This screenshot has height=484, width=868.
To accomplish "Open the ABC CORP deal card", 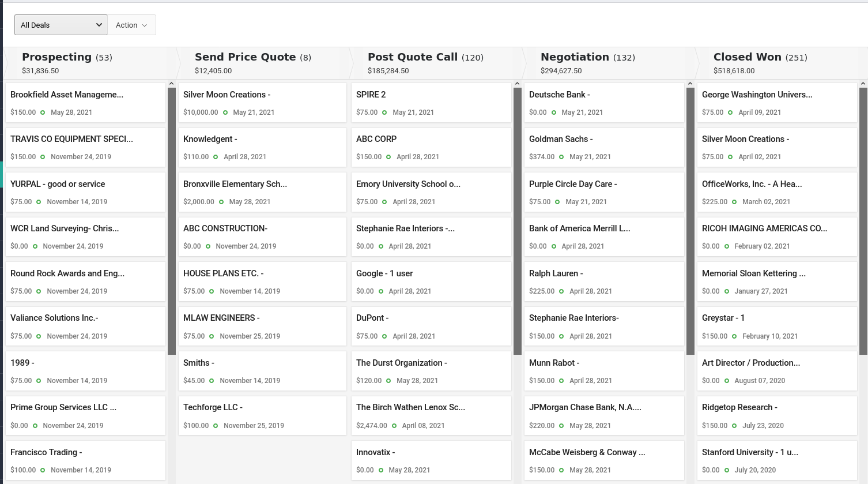I will point(431,147).
